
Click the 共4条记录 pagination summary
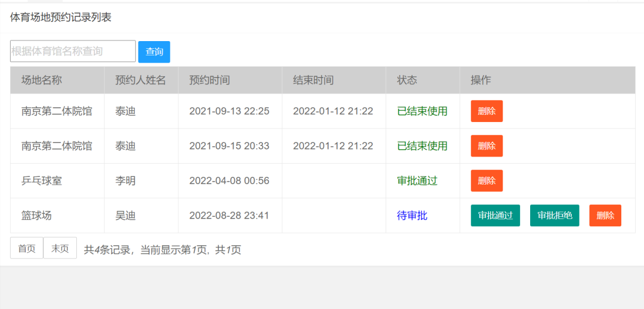[162, 249]
